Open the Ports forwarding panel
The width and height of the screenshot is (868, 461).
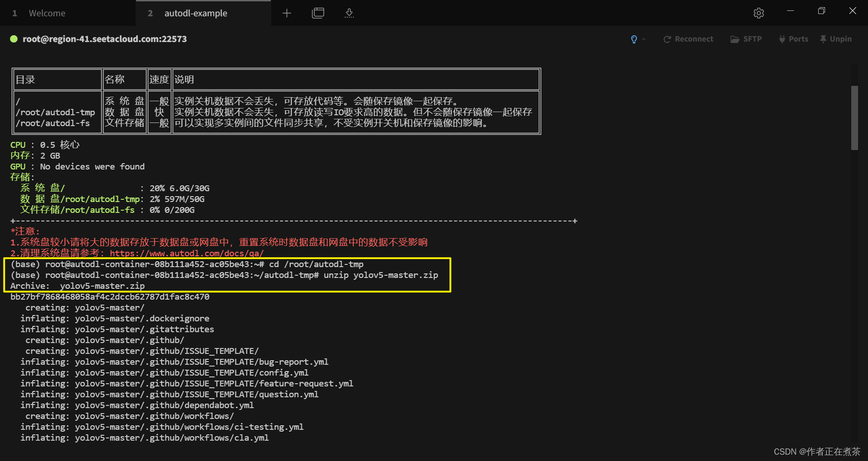pyautogui.click(x=793, y=39)
